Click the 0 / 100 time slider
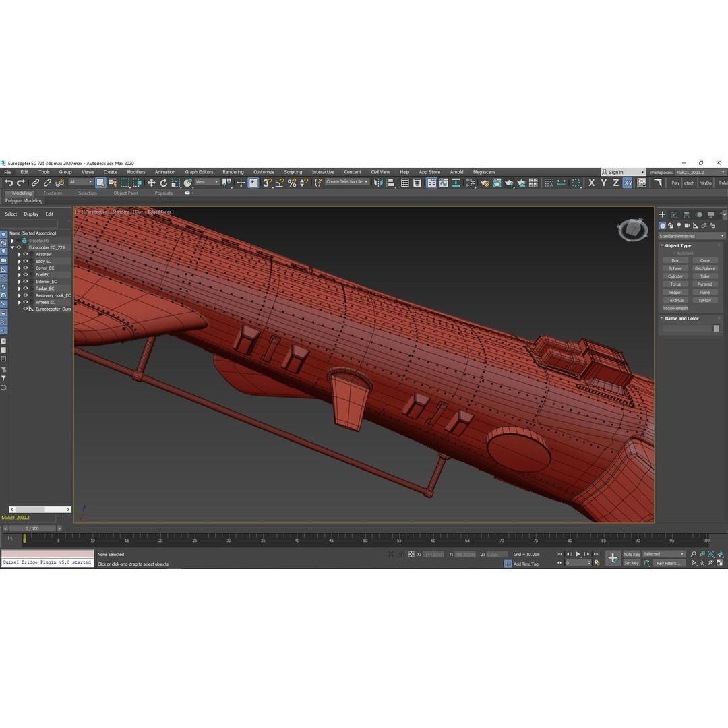728x728 pixels. 32,528
